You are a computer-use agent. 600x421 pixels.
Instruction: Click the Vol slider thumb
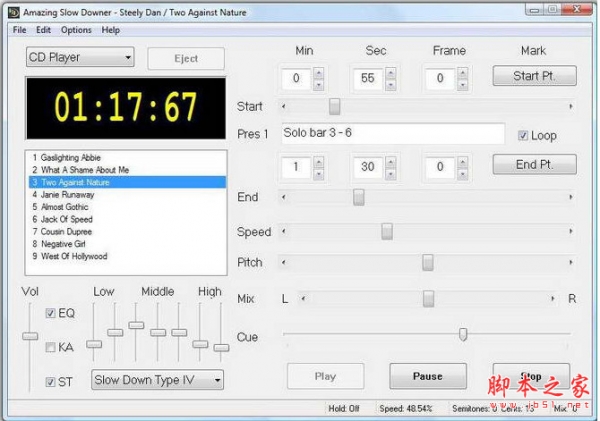tap(30, 336)
